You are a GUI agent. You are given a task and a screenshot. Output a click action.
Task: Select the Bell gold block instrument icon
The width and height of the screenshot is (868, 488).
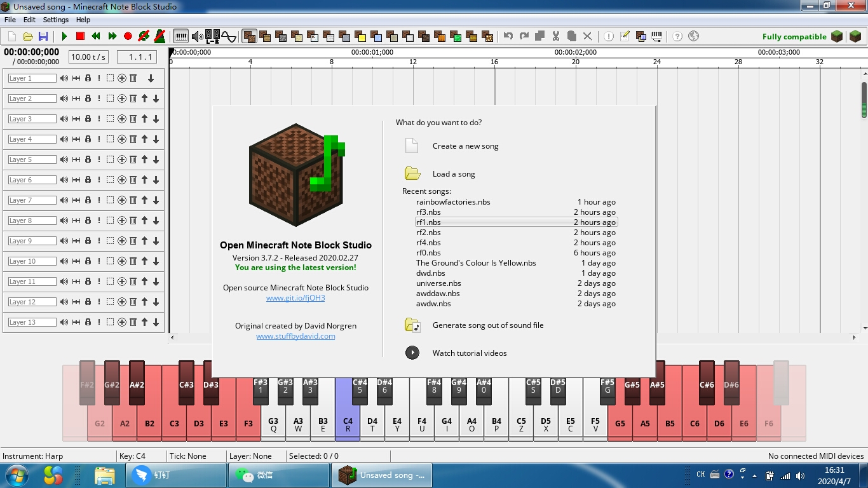tap(360, 36)
